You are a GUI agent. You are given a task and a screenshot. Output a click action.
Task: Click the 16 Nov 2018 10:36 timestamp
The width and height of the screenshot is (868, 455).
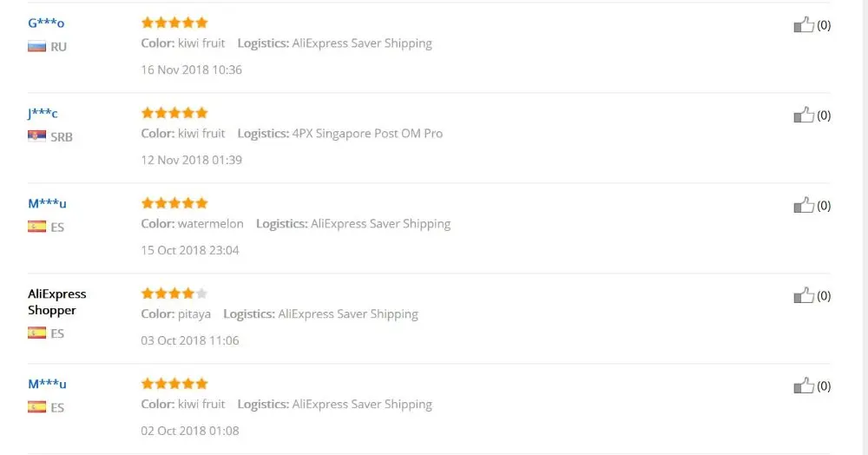(x=192, y=69)
